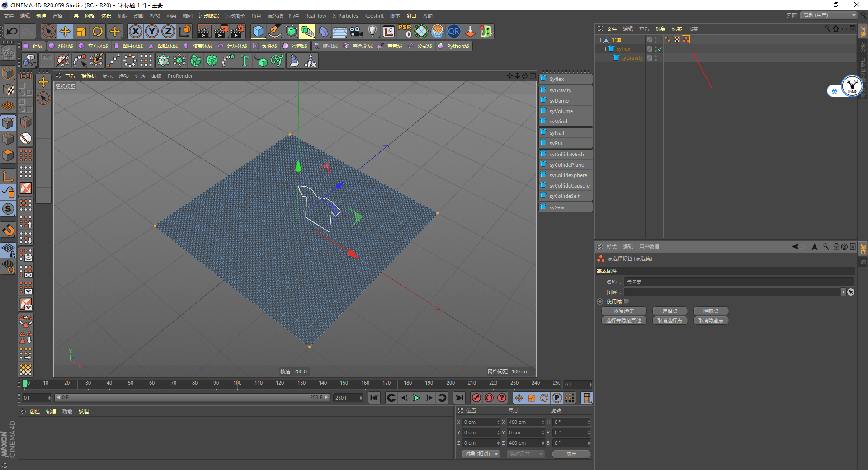The height and width of the screenshot is (470, 868).
Task: Click the MoText green T icon
Action: point(245,61)
